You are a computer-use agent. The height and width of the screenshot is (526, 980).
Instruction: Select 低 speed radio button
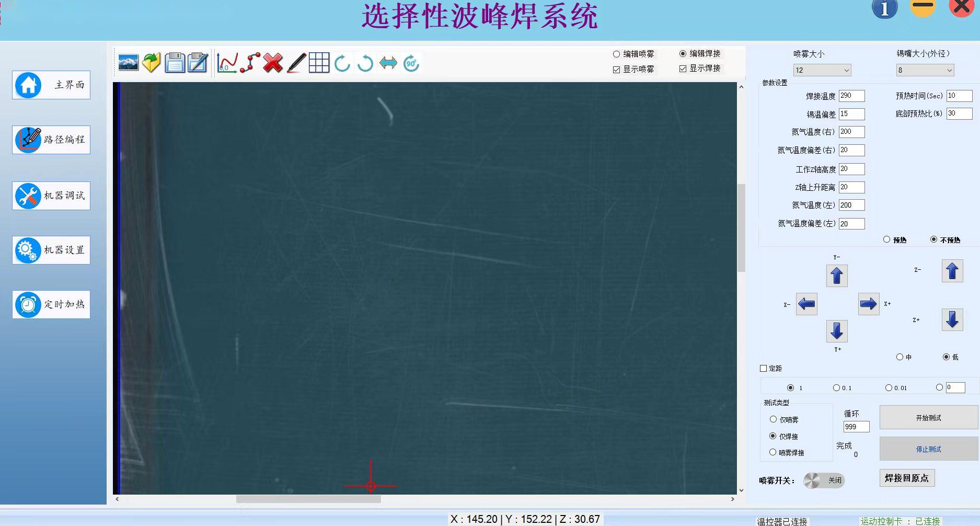[946, 357]
